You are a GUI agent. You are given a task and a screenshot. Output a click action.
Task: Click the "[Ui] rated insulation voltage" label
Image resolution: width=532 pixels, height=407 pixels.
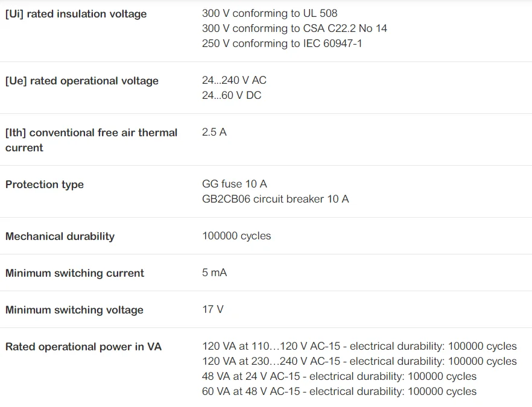click(76, 14)
